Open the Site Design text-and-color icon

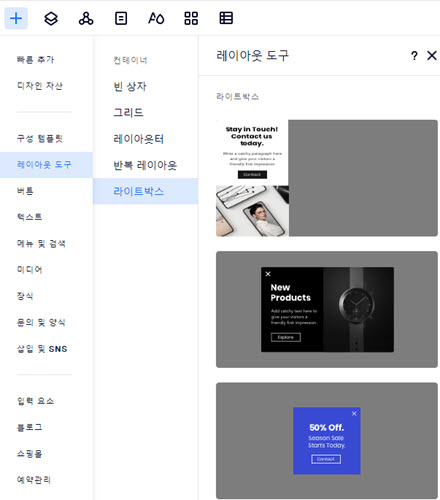[x=156, y=18]
